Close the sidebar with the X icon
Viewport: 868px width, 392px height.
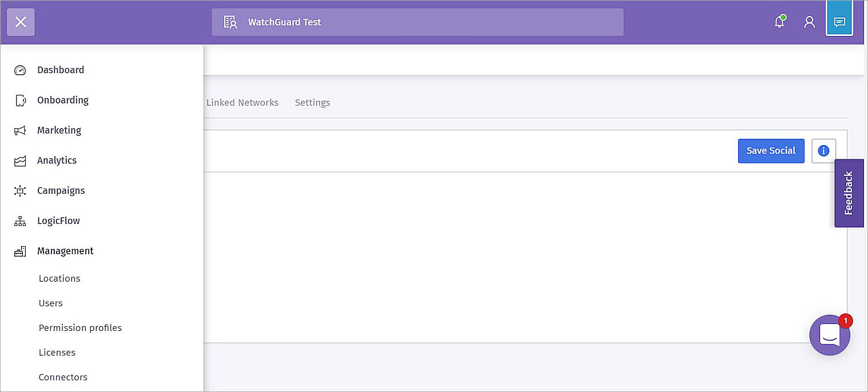[x=21, y=22]
